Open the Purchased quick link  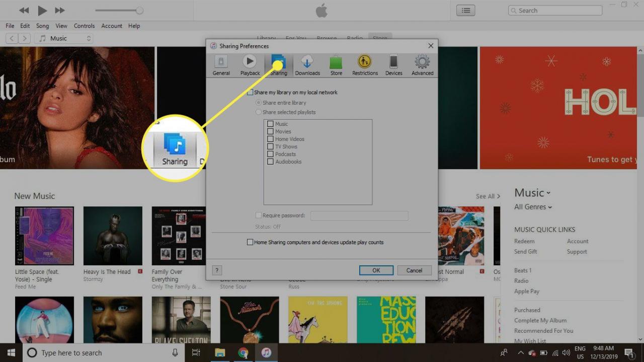pyautogui.click(x=527, y=310)
